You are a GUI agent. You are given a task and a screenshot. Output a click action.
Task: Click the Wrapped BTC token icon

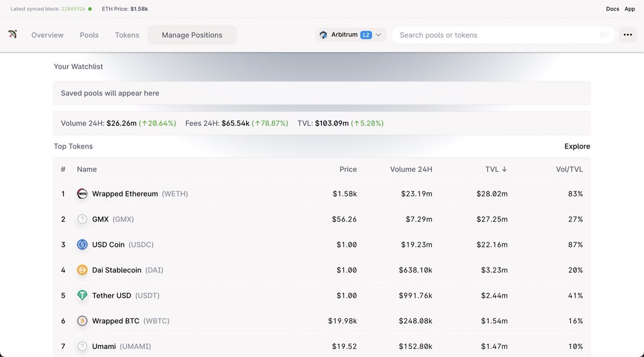click(82, 321)
